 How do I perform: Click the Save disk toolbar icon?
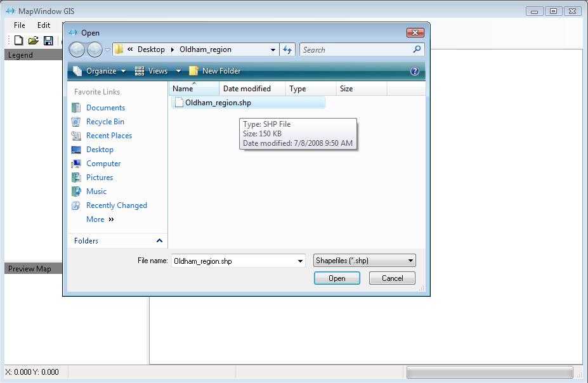coord(48,41)
